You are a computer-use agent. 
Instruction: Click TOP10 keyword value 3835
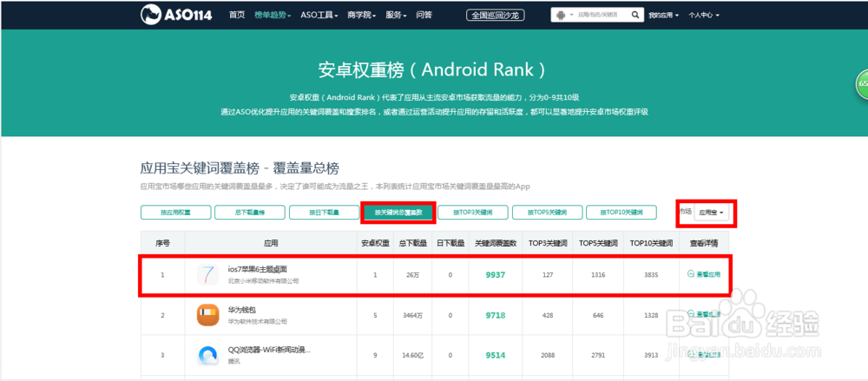[651, 274]
